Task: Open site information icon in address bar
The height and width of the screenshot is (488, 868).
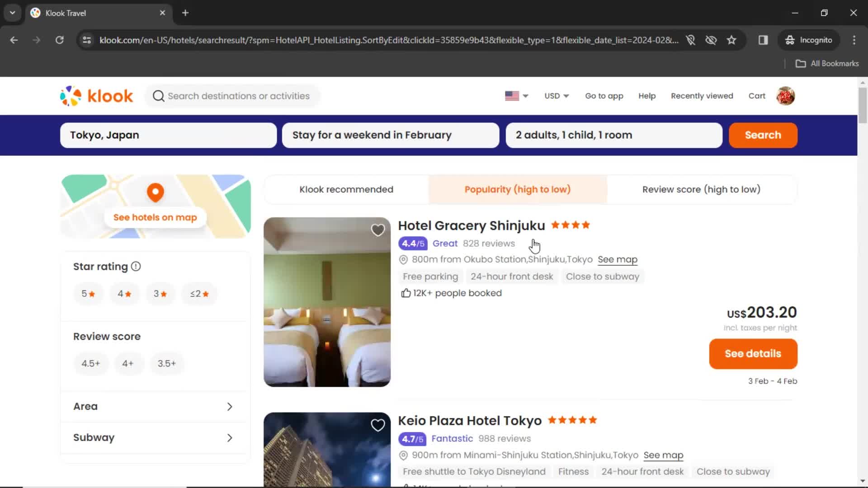Action: 87,40
